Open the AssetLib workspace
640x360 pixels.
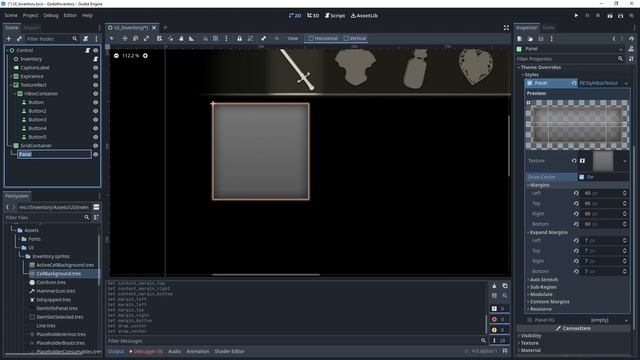(x=364, y=16)
